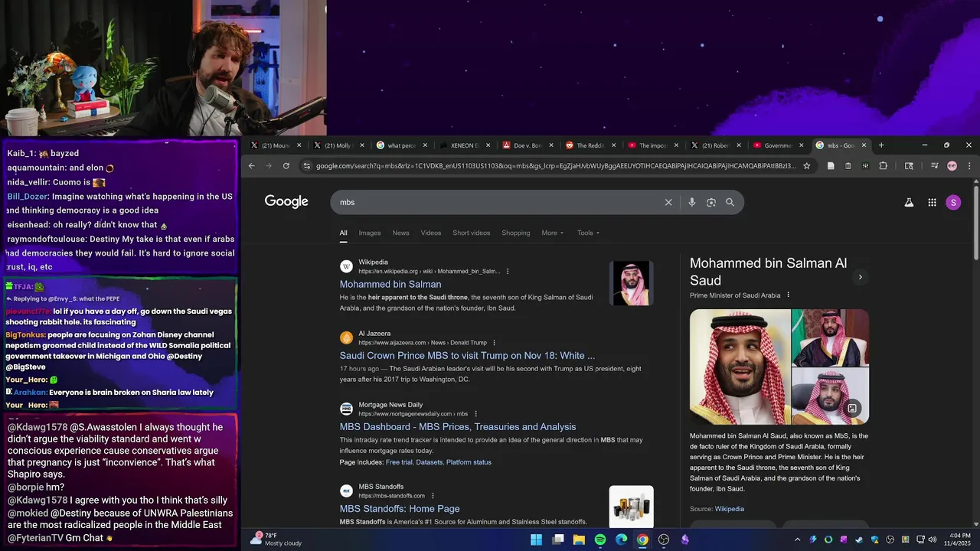The image size is (980, 551).
Task: Open more options for Al Jazeera result
Action: (x=494, y=343)
